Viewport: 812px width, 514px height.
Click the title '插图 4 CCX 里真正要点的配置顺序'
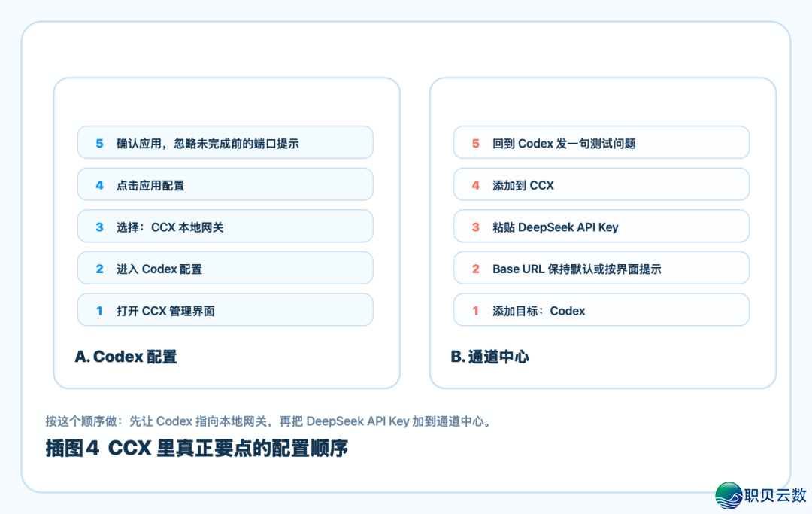[196, 449]
